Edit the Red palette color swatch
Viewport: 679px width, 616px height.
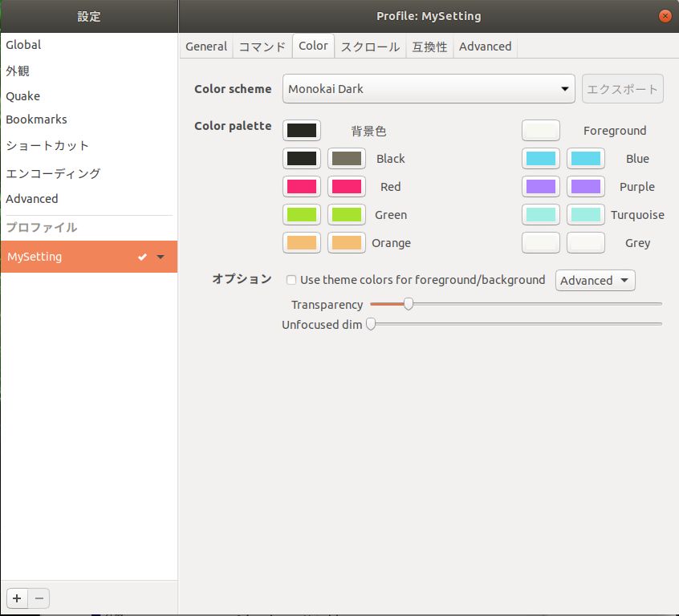pos(301,186)
